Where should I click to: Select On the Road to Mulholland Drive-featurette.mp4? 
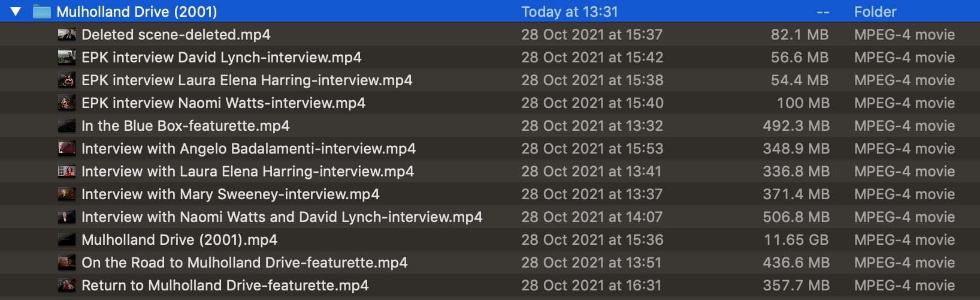(244, 262)
